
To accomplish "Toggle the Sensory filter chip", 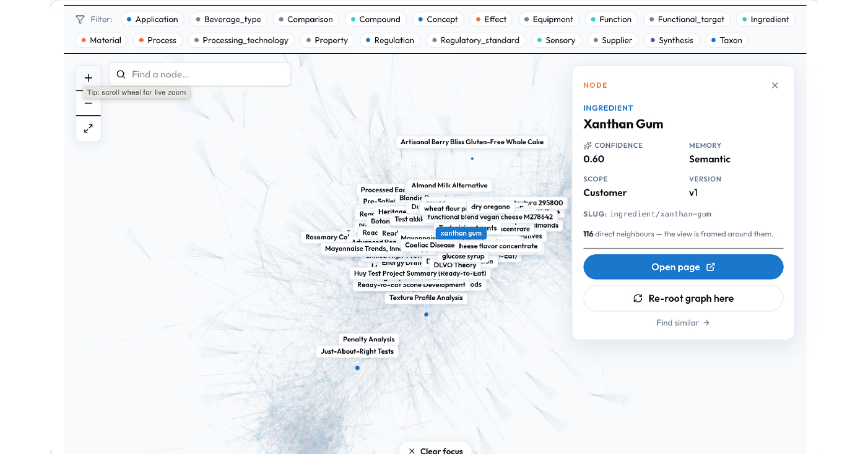I will (x=556, y=40).
